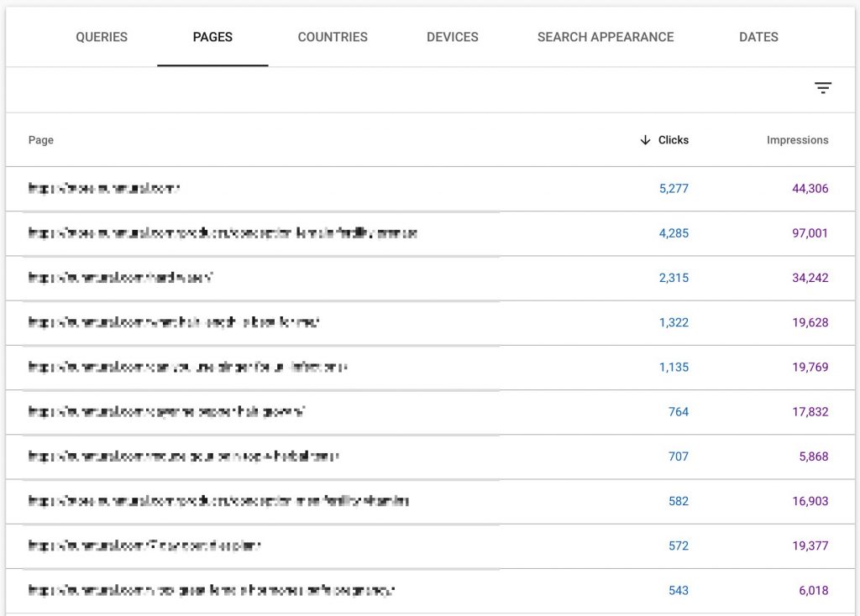Open the filter rows icon
This screenshot has width=860, height=616.
(x=823, y=87)
